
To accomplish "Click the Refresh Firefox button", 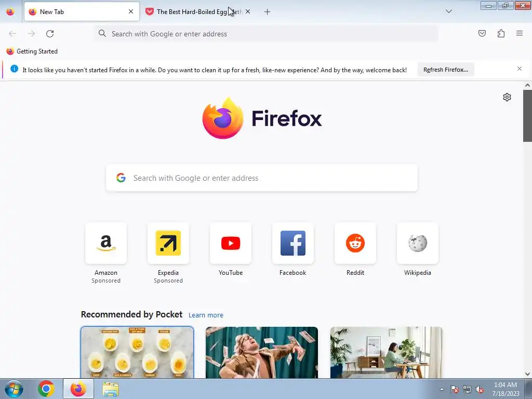I will click(x=445, y=70).
